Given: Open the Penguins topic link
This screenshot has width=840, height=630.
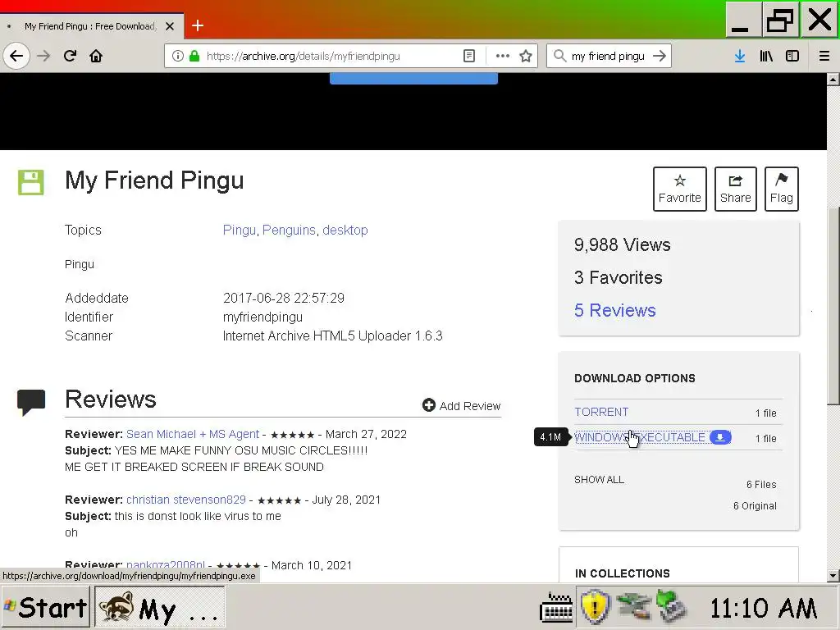Looking at the screenshot, I should [x=289, y=230].
